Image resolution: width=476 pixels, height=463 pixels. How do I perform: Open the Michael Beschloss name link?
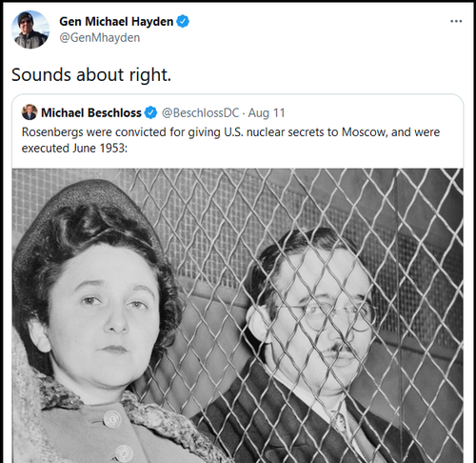[91, 112]
